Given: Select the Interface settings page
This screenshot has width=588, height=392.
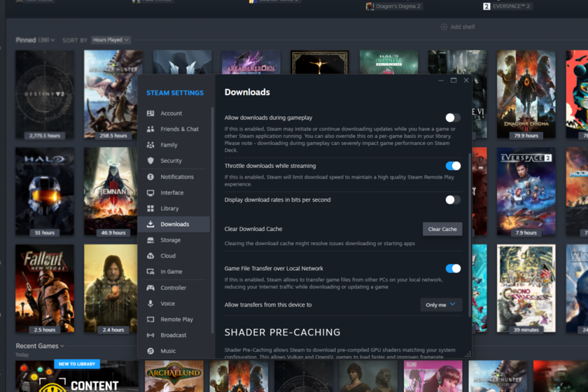Looking at the screenshot, I should click(x=174, y=192).
